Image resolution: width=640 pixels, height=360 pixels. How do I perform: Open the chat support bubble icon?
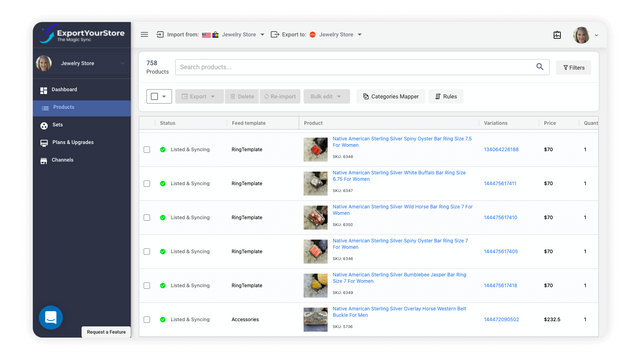[51, 318]
